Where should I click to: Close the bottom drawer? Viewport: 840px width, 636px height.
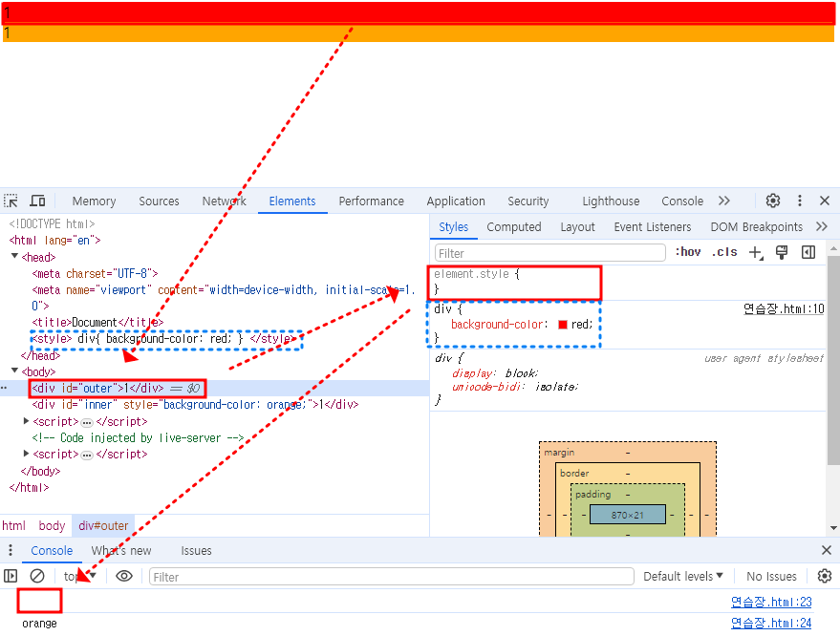826,550
